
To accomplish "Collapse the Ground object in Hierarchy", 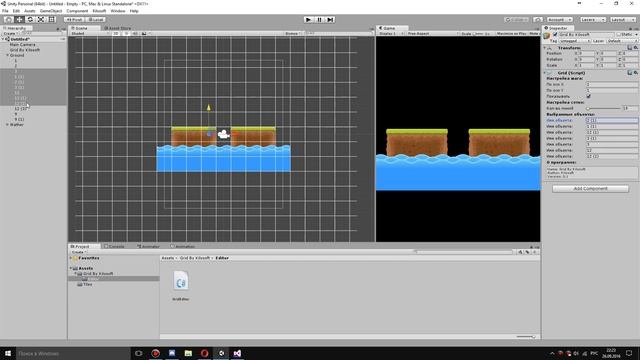I will coord(7,55).
